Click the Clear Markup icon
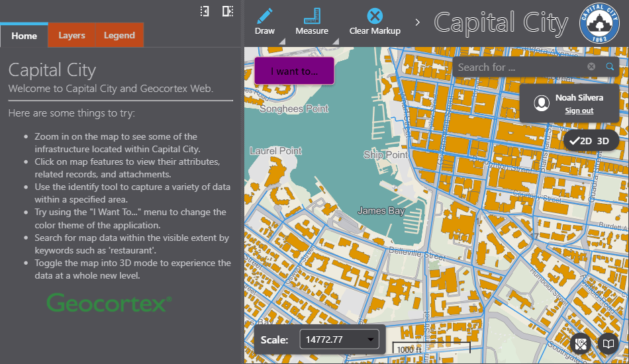 pyautogui.click(x=375, y=17)
